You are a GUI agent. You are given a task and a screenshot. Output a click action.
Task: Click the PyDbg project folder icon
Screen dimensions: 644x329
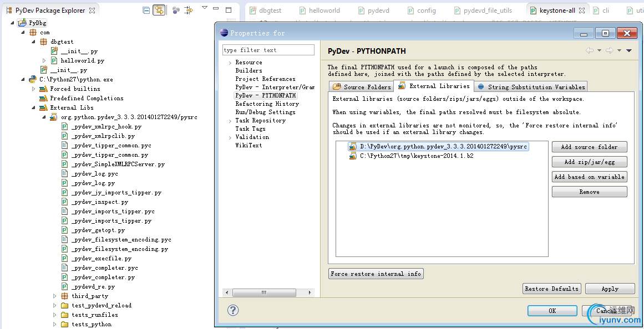[22, 23]
